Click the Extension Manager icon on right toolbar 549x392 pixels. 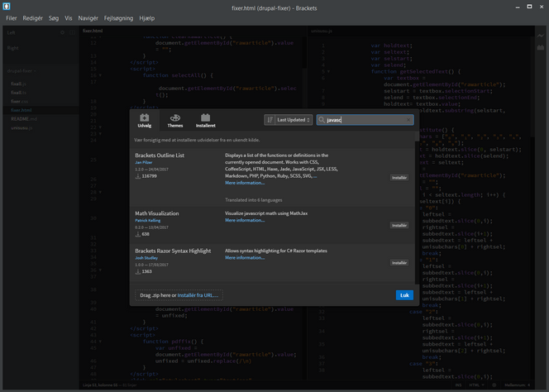click(541, 47)
